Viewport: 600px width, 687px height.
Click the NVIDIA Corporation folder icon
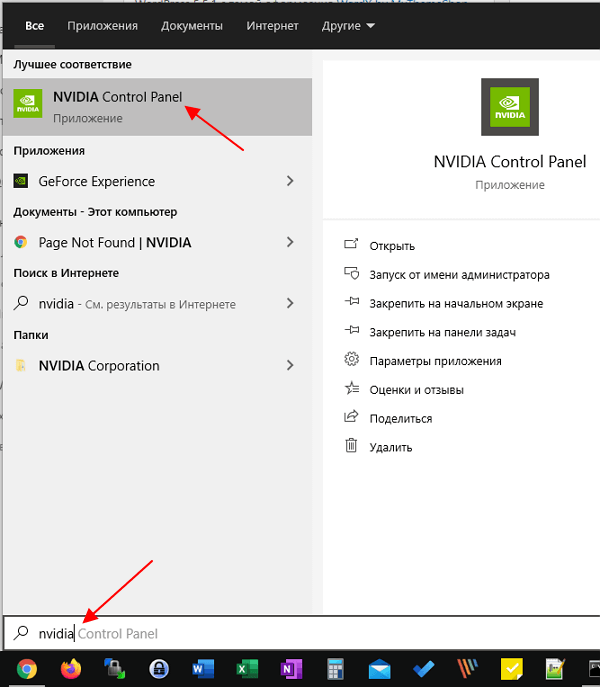click(21, 365)
